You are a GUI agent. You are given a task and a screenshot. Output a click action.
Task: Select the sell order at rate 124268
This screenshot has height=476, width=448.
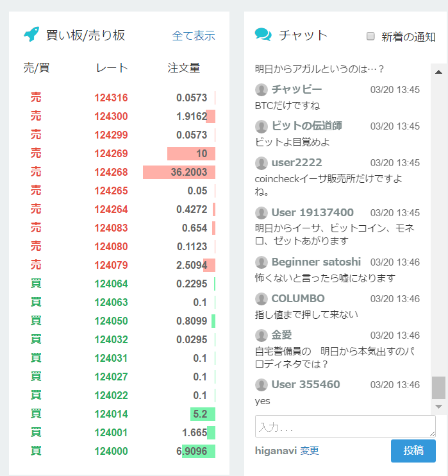tap(119, 172)
